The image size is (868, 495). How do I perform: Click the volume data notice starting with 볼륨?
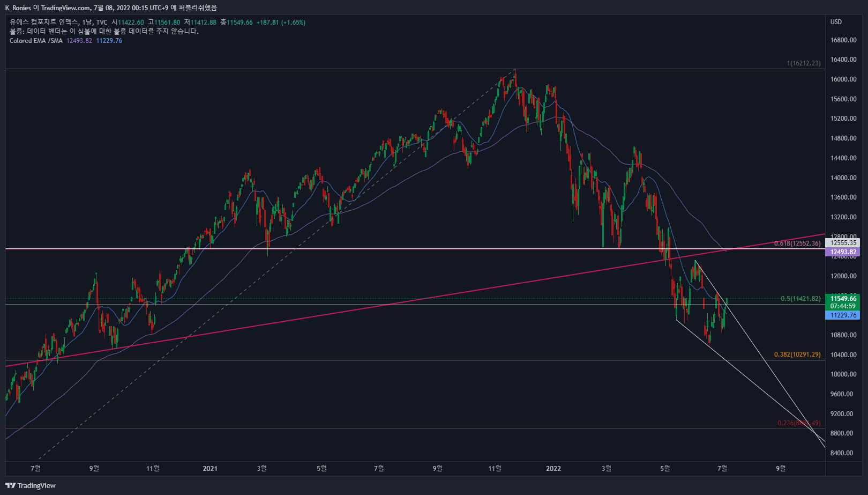[104, 32]
